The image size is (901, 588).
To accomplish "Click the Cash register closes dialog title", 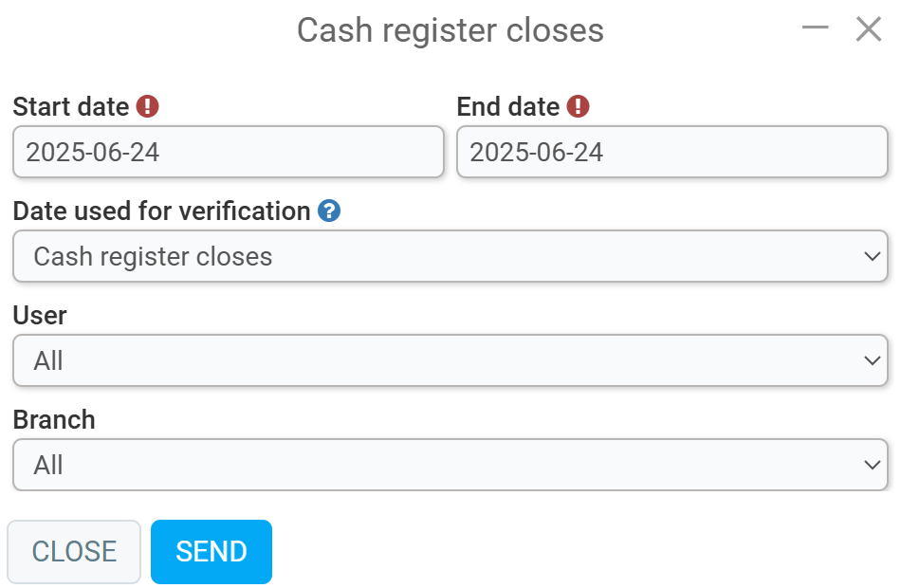I will click(450, 30).
